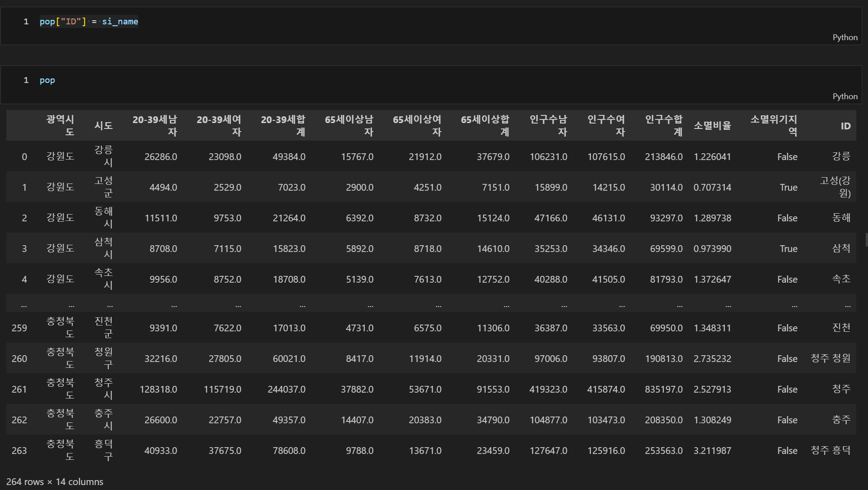This screenshot has height=490, width=868.
Task: Click line number 1 of the first cell
Action: coord(26,22)
